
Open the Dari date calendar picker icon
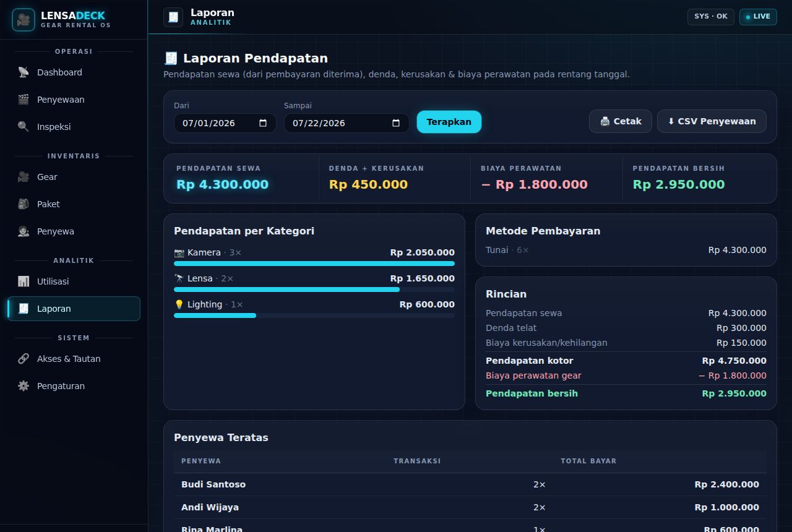(263, 123)
